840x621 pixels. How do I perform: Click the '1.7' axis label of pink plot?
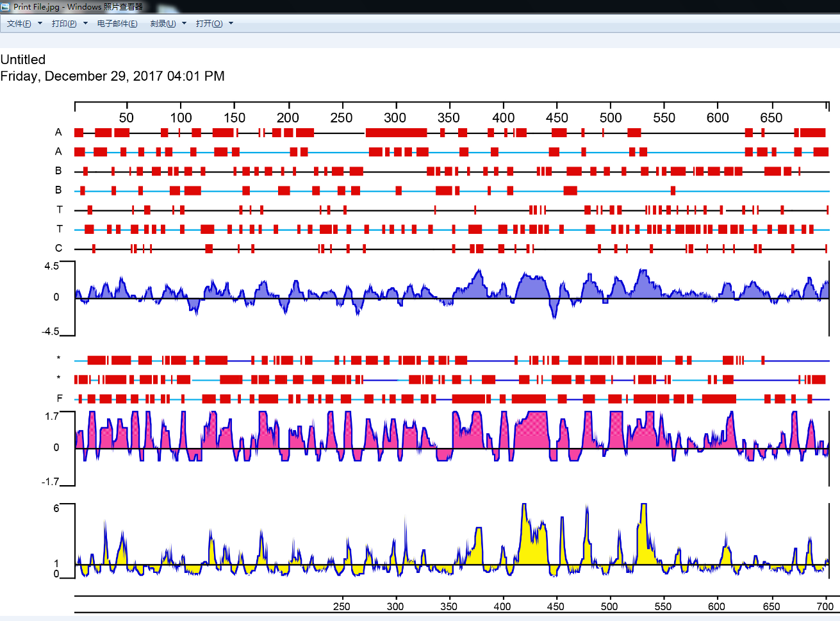click(x=52, y=417)
